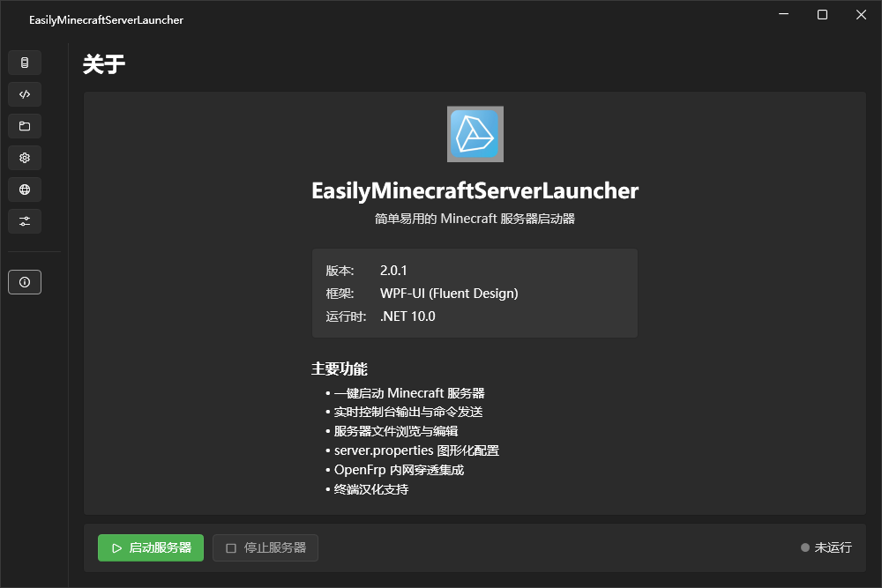Click the 关于 page title

pos(103,63)
